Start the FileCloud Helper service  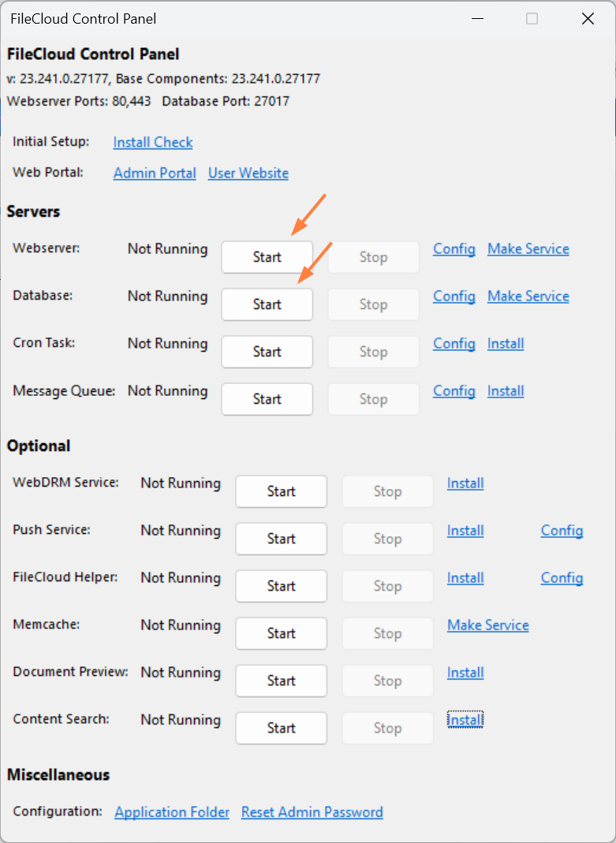281,586
